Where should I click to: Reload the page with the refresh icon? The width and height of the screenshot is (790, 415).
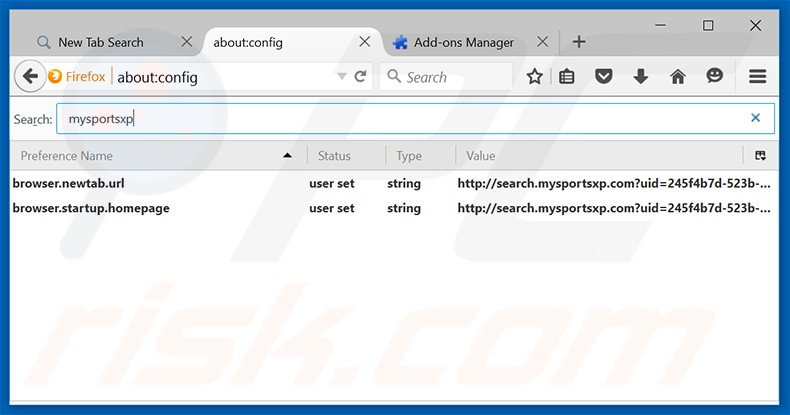361,76
